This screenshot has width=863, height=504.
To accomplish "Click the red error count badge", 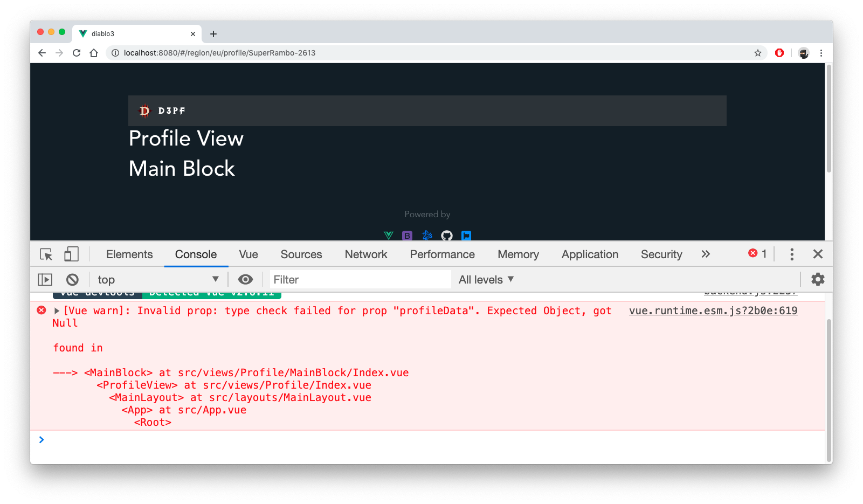I will 757,253.
